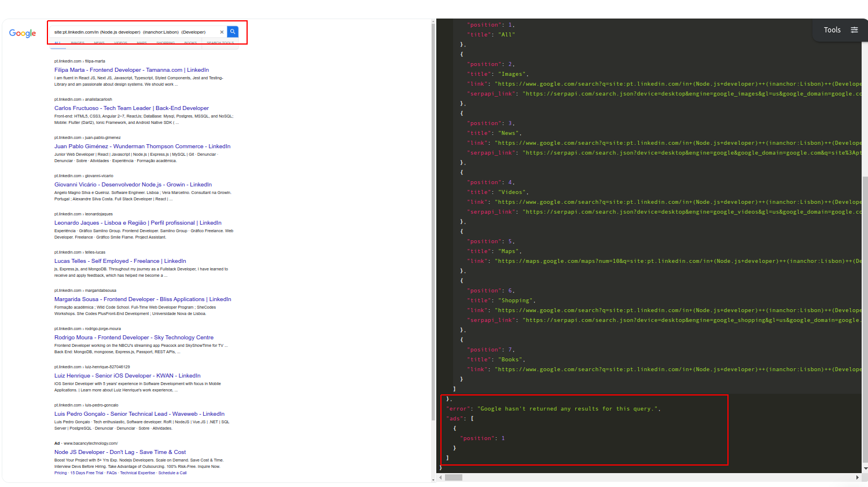
Task: Click the blue magnifier search icon
Action: point(232,31)
